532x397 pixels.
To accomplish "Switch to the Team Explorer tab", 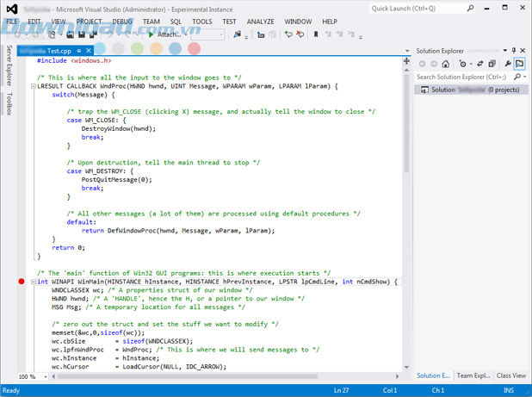I will (x=473, y=375).
